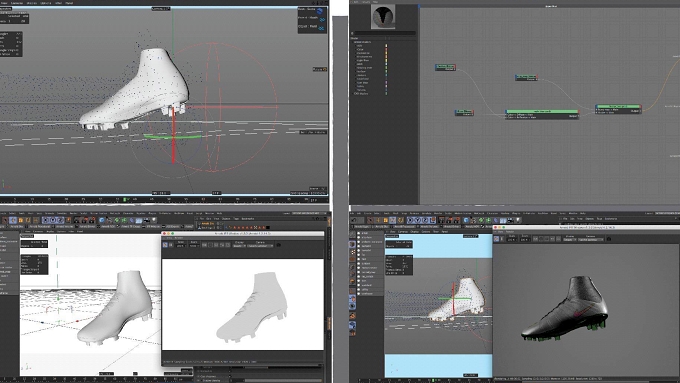Click the Light object icon in white-render window
Image resolution: width=680 pixels, height=383 pixels.
[154, 220]
